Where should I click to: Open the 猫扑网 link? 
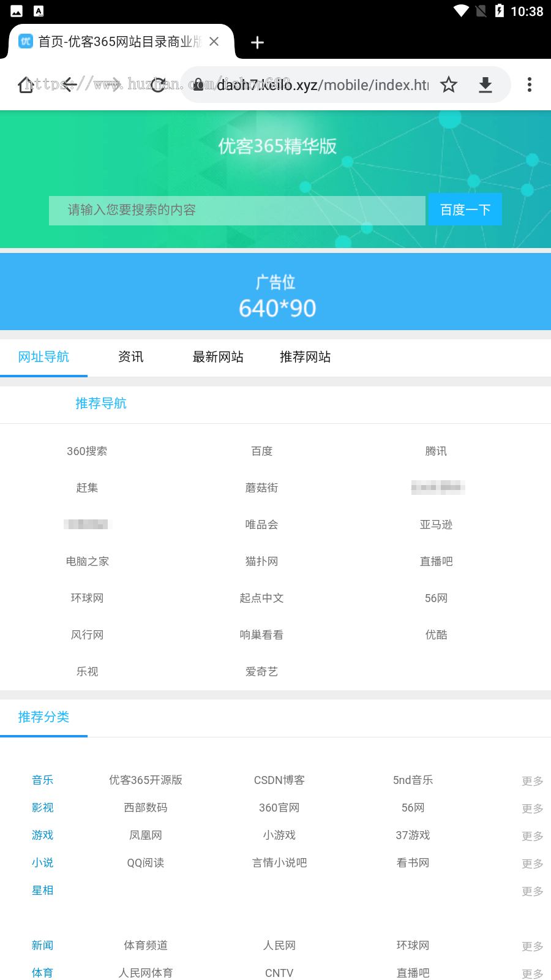pyautogui.click(x=262, y=562)
